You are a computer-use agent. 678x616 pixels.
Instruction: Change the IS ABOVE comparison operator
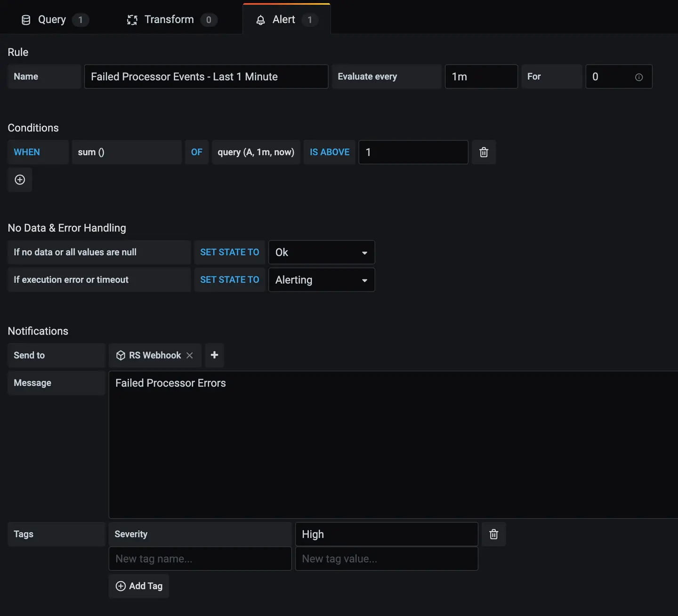(x=330, y=152)
